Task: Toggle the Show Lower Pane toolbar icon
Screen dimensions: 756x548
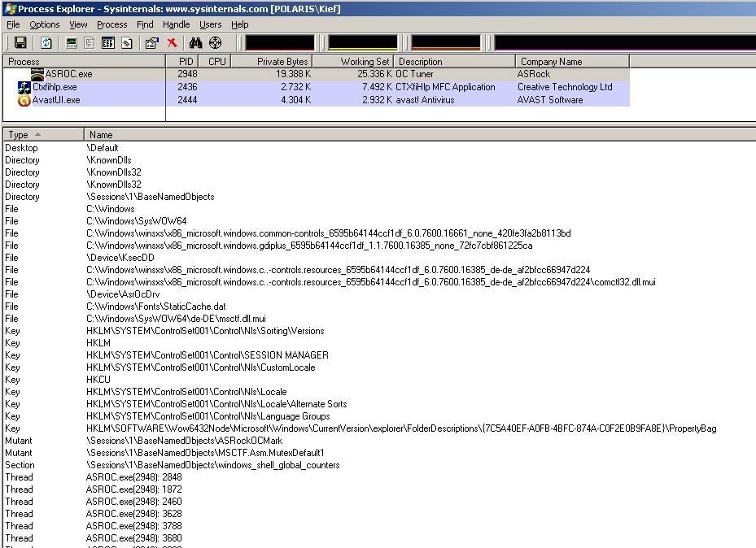Action: [108, 43]
